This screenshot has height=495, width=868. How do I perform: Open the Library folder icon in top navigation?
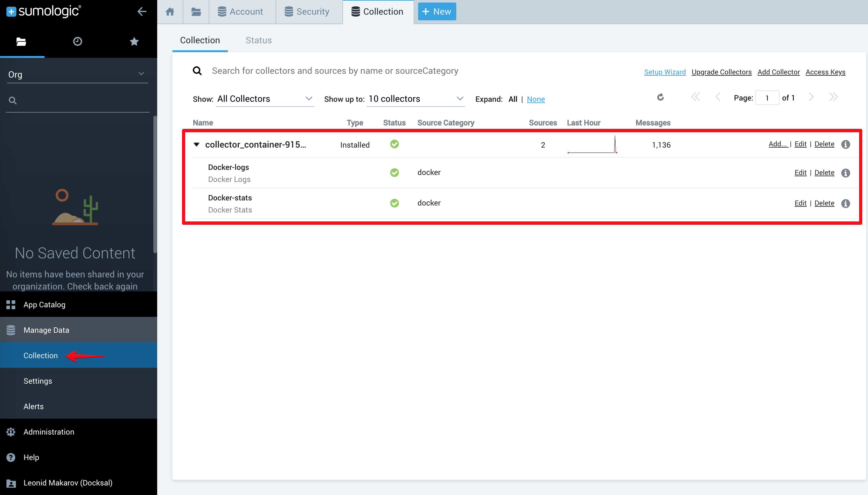195,11
